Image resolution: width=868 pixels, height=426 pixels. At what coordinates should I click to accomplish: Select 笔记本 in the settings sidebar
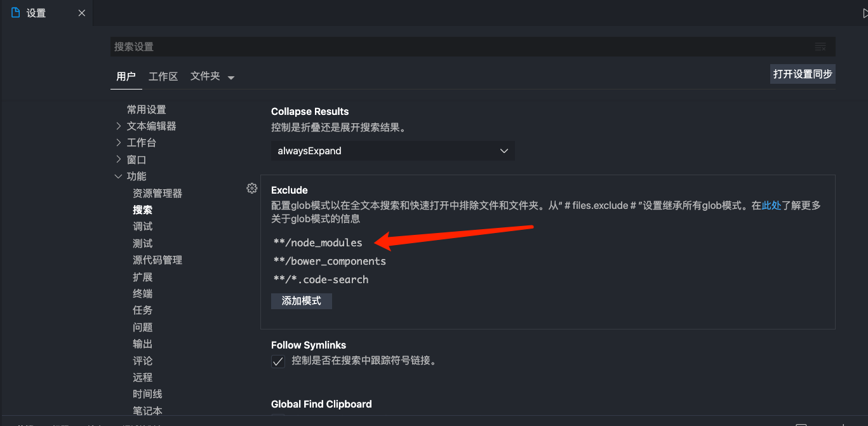[x=147, y=411]
